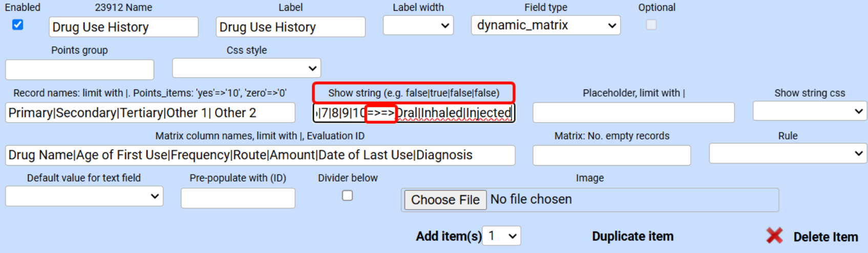
Task: Focus the Pre-populate with (ID) field
Action: point(238,198)
